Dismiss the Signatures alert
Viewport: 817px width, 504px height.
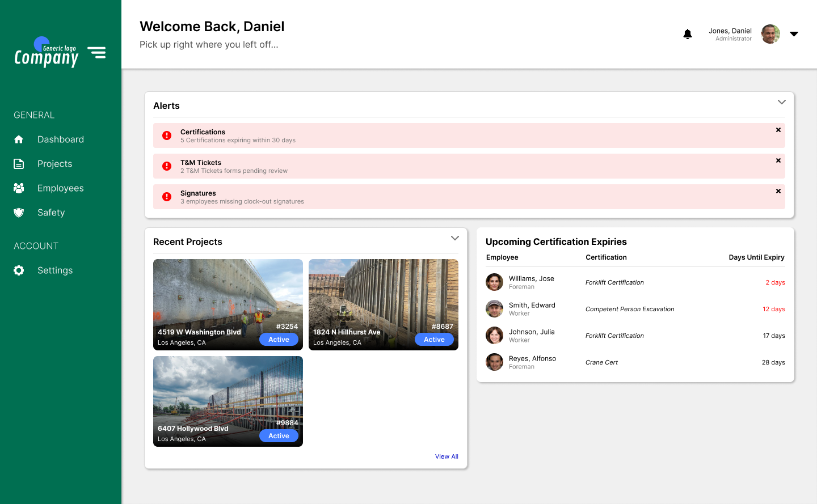pyautogui.click(x=778, y=191)
